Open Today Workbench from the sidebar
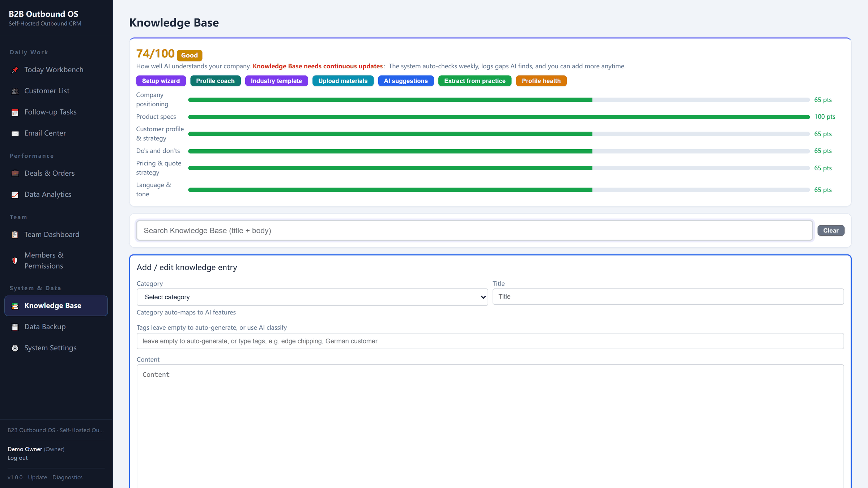868x488 pixels. pos(56,70)
